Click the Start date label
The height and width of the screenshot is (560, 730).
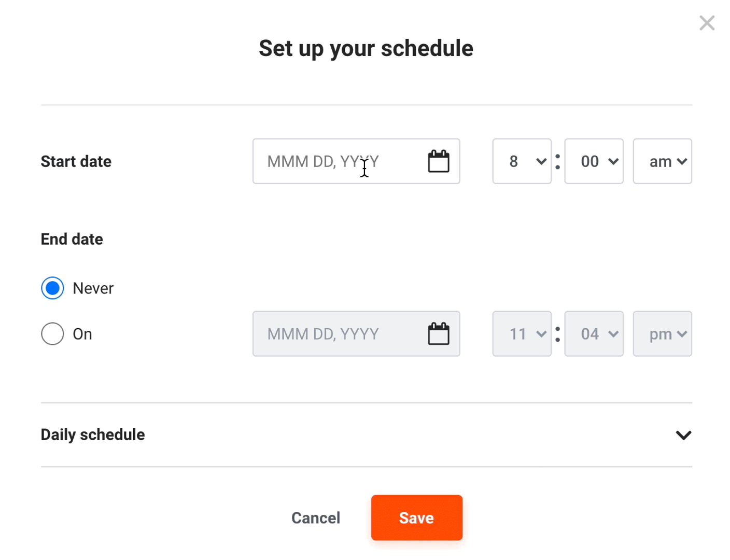point(76,161)
